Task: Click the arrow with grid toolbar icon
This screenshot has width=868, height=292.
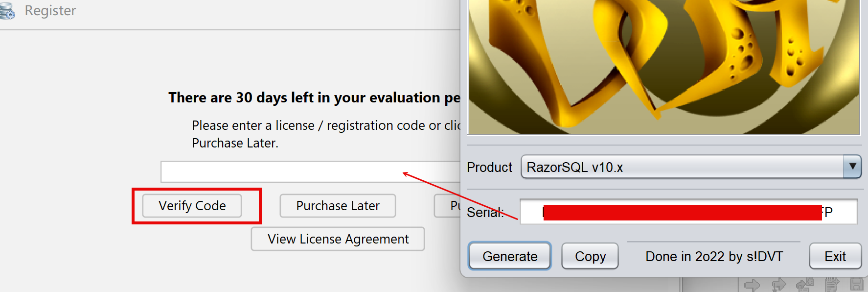Action: pos(804,285)
